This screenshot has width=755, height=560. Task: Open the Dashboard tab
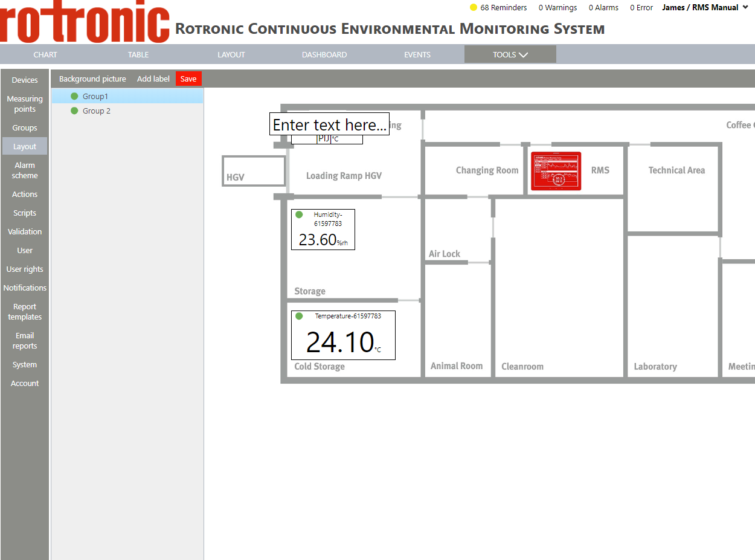click(324, 54)
